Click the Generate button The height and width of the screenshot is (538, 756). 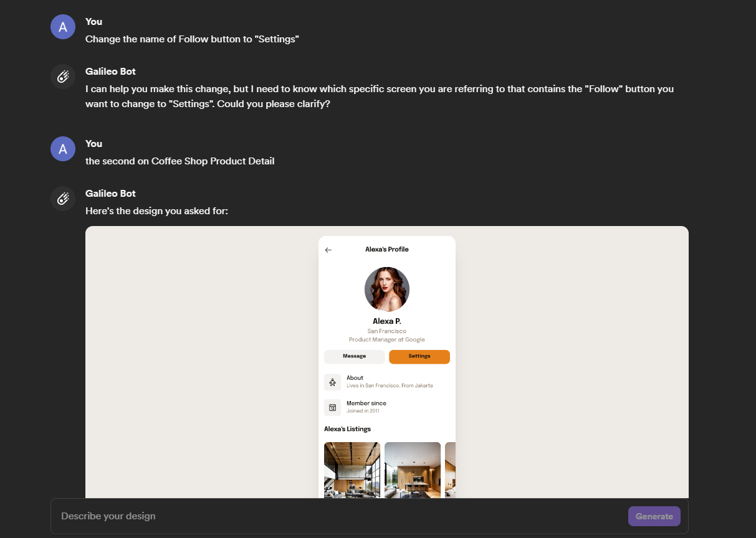tap(654, 516)
